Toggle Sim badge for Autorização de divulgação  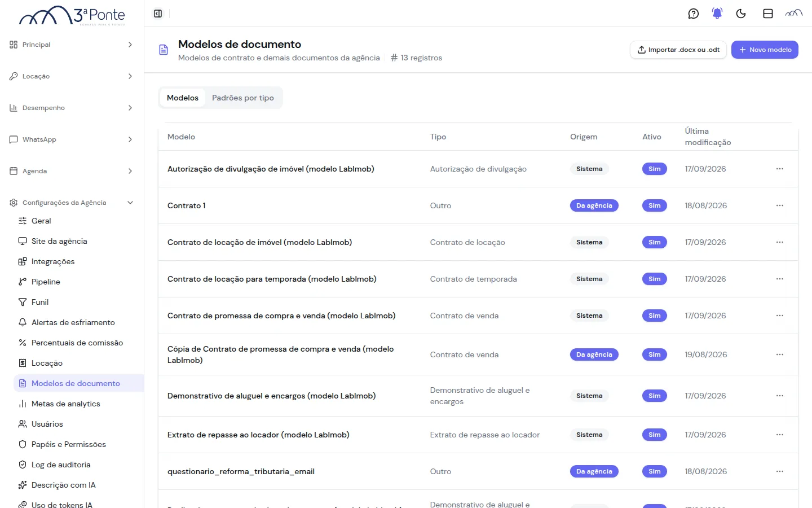point(654,169)
